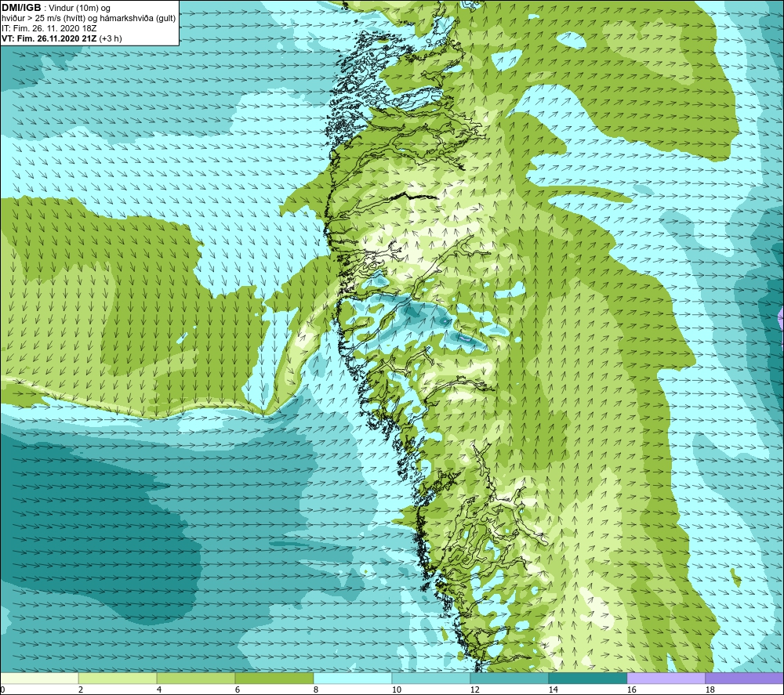Click the scale label '12'

click(x=475, y=690)
